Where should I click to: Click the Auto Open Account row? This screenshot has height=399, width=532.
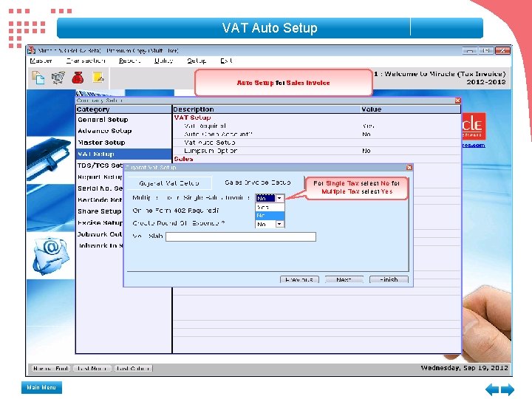point(317,134)
